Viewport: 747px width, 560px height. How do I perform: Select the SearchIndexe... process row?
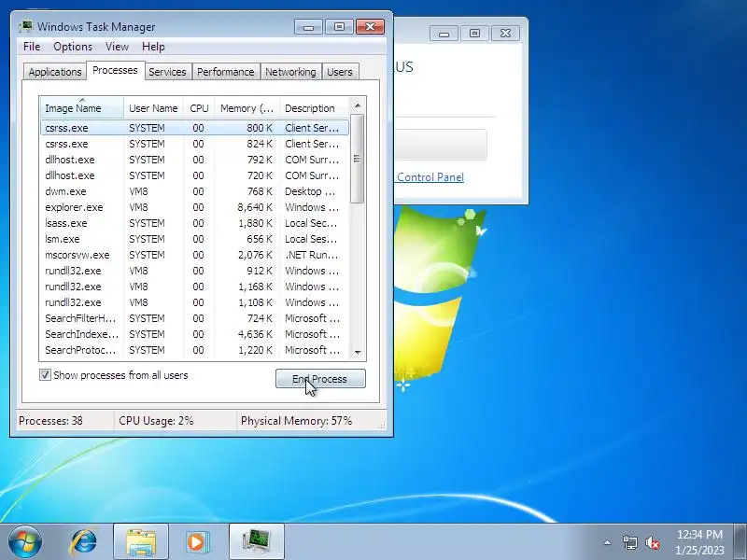(194, 334)
